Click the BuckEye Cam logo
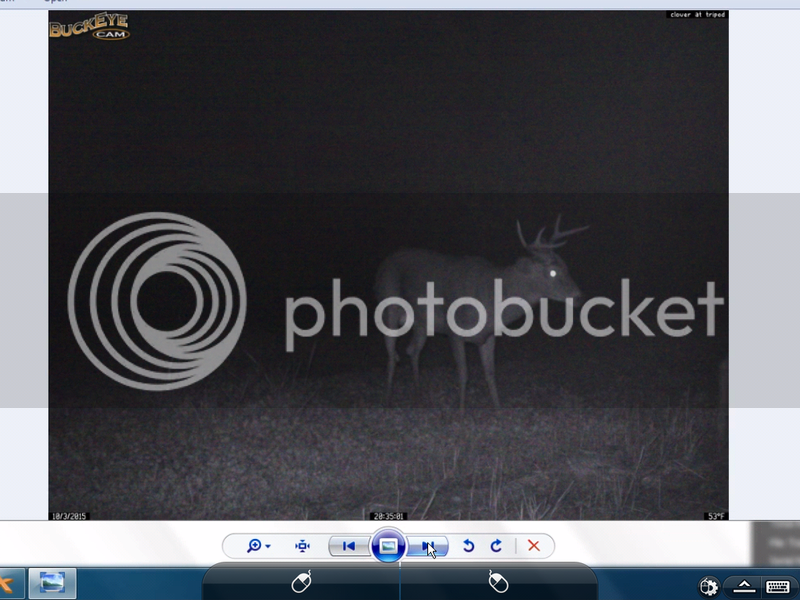 89,26
